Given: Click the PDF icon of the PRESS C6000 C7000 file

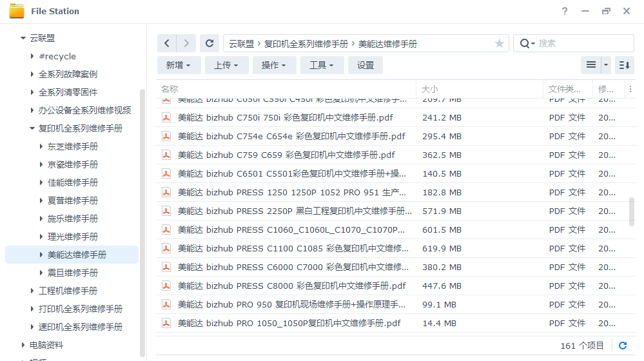Looking at the screenshot, I should click(x=166, y=268).
